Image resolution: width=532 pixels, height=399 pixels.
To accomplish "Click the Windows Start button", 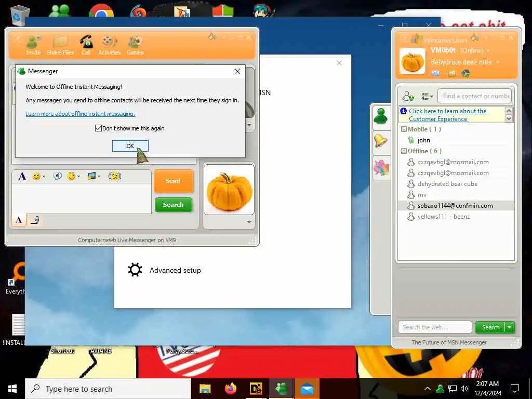I will [12, 389].
